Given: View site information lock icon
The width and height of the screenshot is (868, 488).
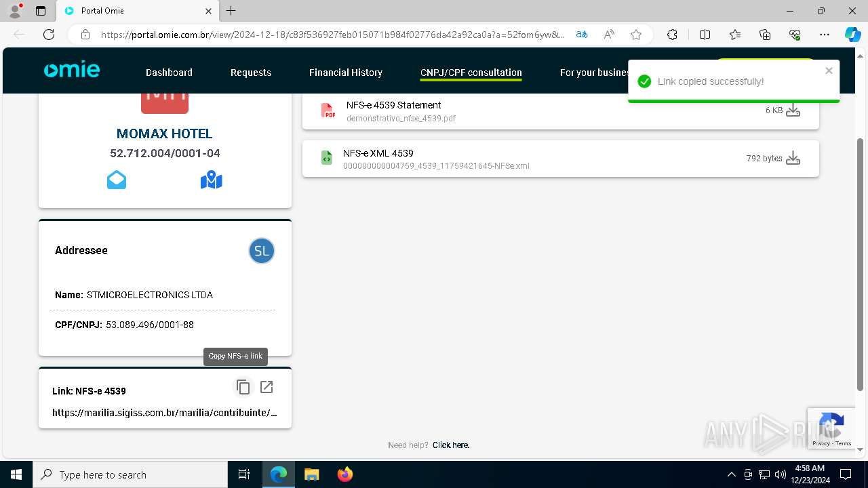Looking at the screenshot, I should click(x=85, y=35).
